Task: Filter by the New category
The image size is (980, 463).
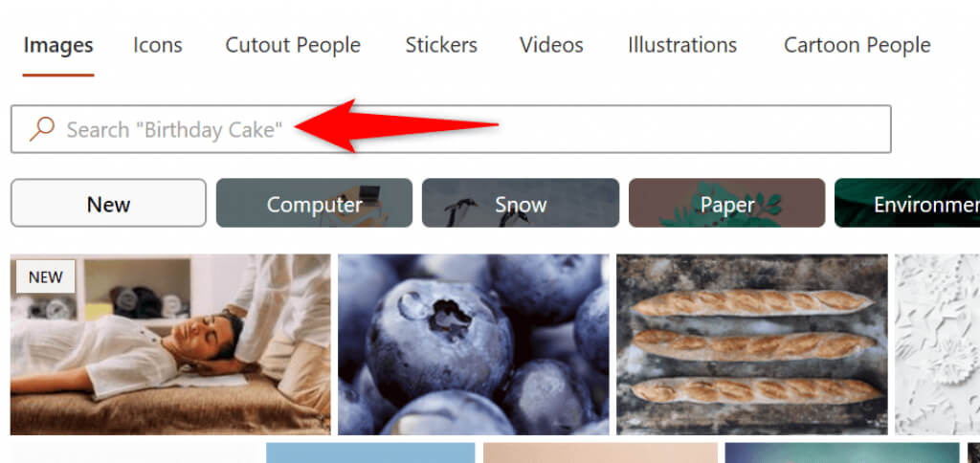Action: pos(108,203)
